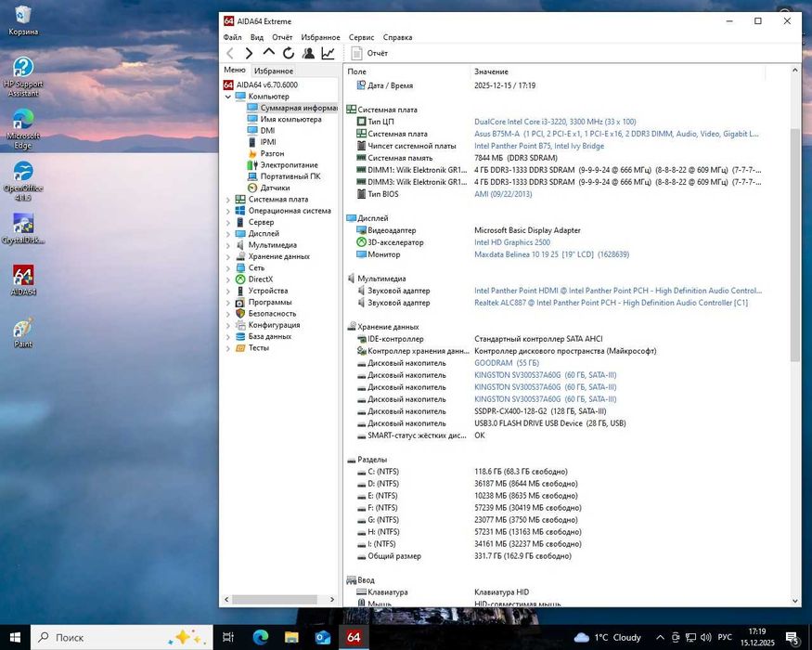
Task: Open the Maxdata Belinea monitor link
Action: pyautogui.click(x=551, y=254)
